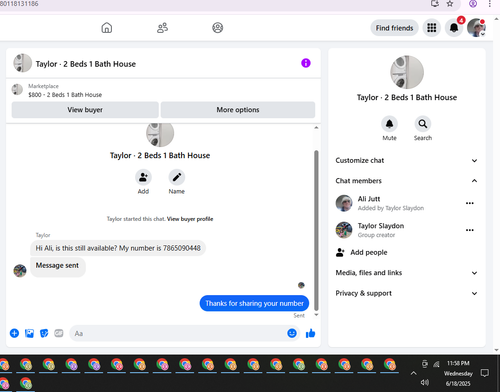Click the chat header title Taylor · 2 Beds
The image size is (500, 392).
click(x=86, y=64)
